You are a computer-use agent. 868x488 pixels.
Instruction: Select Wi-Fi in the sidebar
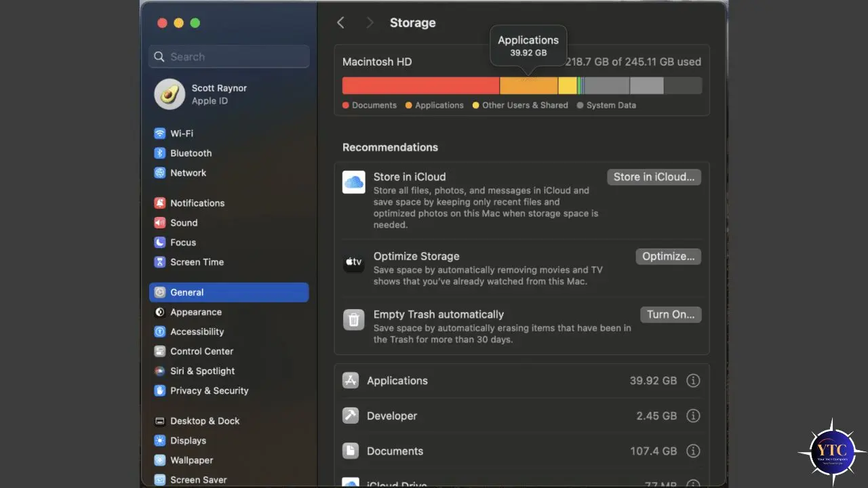tap(229, 134)
